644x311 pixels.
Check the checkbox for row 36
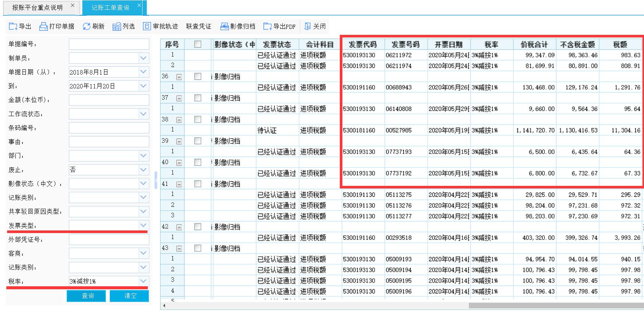click(198, 76)
